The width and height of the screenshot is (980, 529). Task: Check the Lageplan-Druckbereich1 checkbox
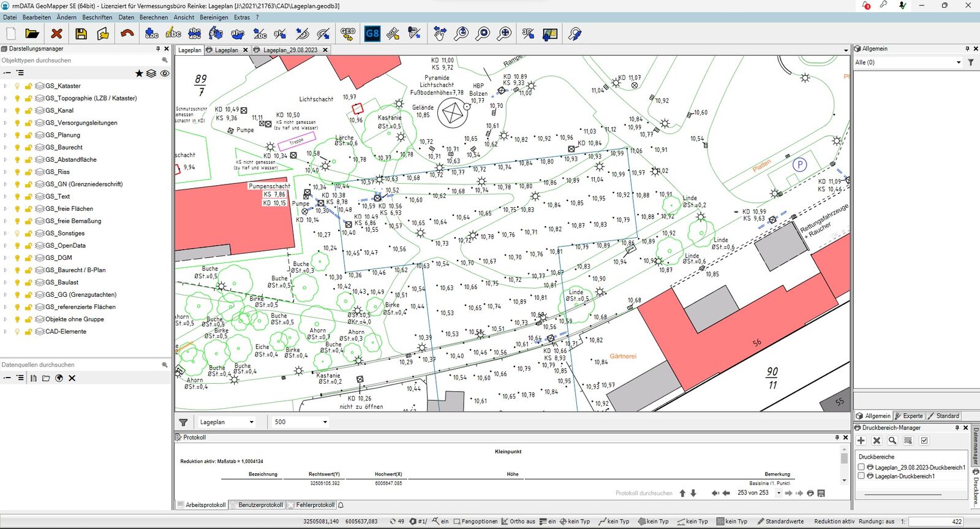click(x=861, y=476)
